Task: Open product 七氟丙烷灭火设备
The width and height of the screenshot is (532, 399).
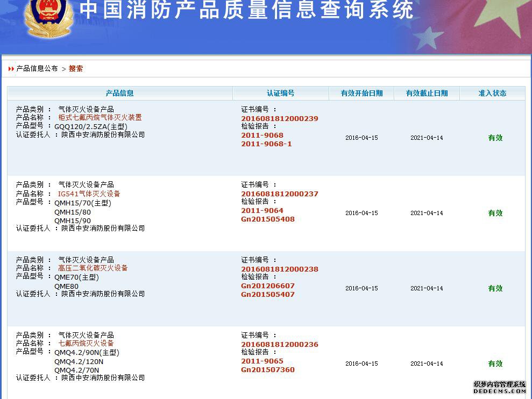Action: [x=86, y=343]
